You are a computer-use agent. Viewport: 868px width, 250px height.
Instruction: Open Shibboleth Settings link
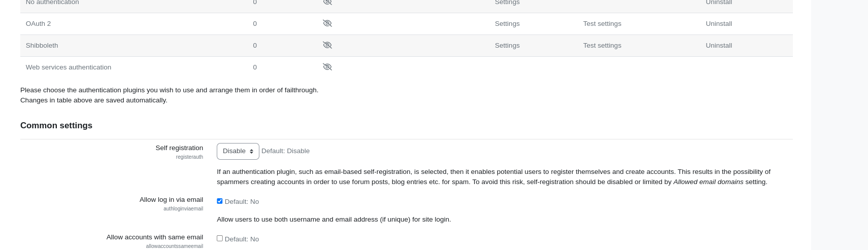507,46
